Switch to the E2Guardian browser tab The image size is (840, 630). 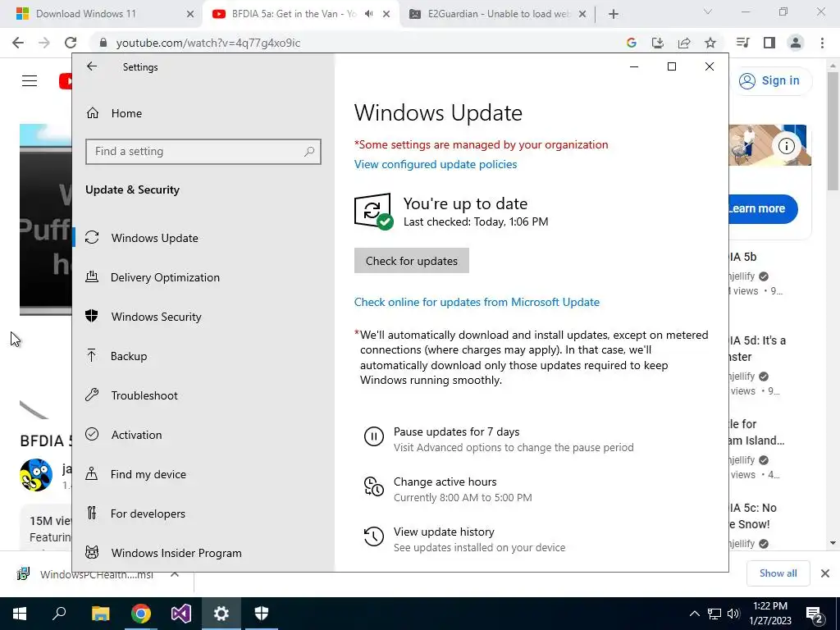[498, 14]
